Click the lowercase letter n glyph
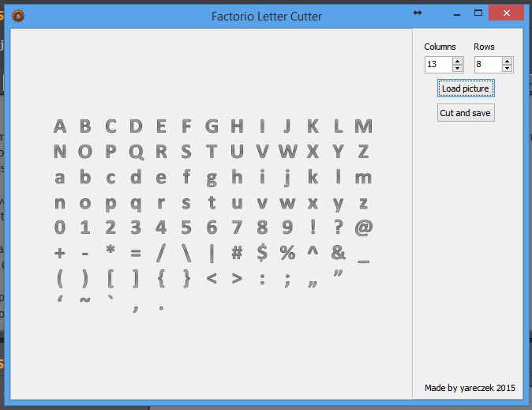 coord(60,203)
